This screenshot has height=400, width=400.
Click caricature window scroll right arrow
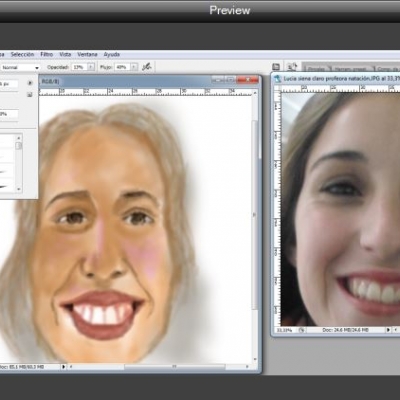point(247,367)
